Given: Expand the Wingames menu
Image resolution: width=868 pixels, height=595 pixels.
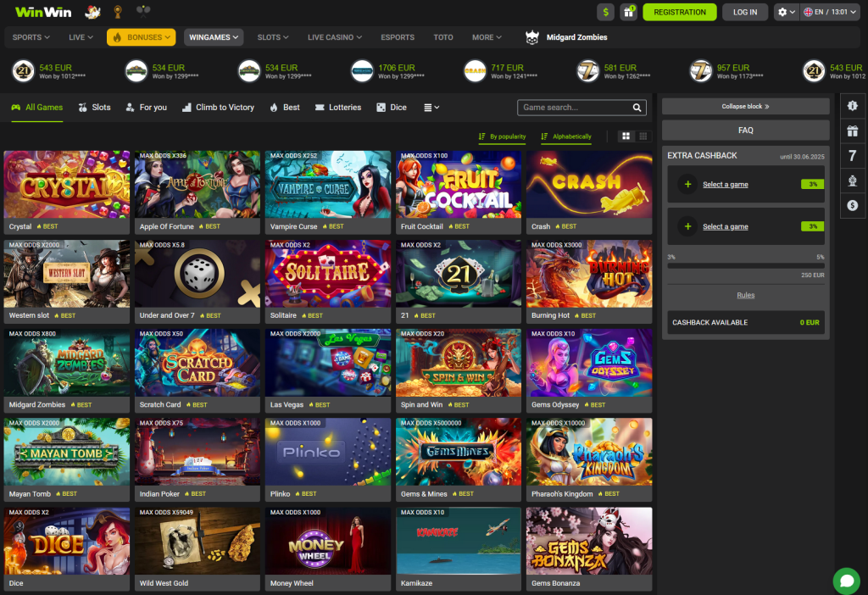Looking at the screenshot, I should pos(214,37).
